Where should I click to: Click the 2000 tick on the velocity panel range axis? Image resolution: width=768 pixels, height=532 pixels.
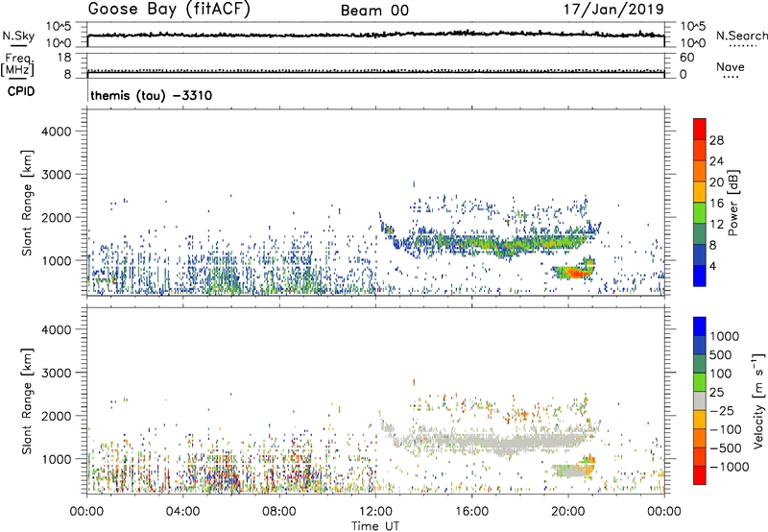pyautogui.click(x=57, y=416)
